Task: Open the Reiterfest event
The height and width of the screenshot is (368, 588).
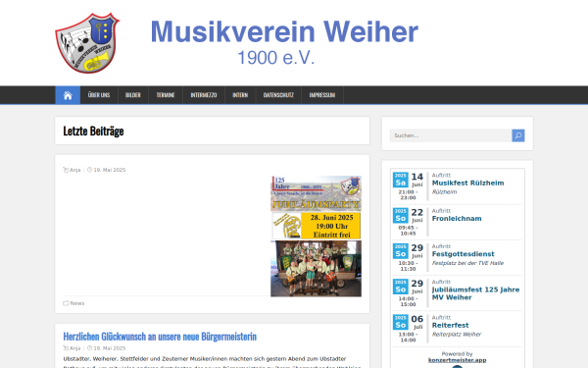Action: pos(450,325)
